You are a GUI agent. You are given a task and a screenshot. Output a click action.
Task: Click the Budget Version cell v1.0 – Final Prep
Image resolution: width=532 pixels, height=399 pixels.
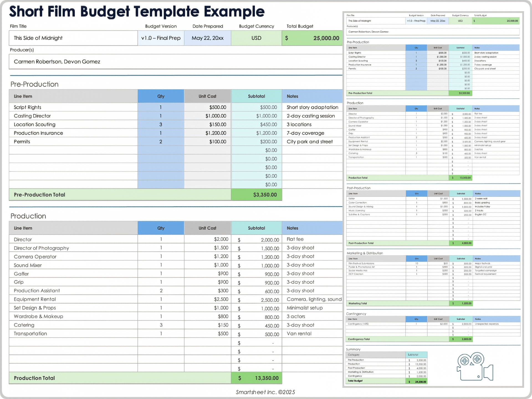click(x=161, y=38)
